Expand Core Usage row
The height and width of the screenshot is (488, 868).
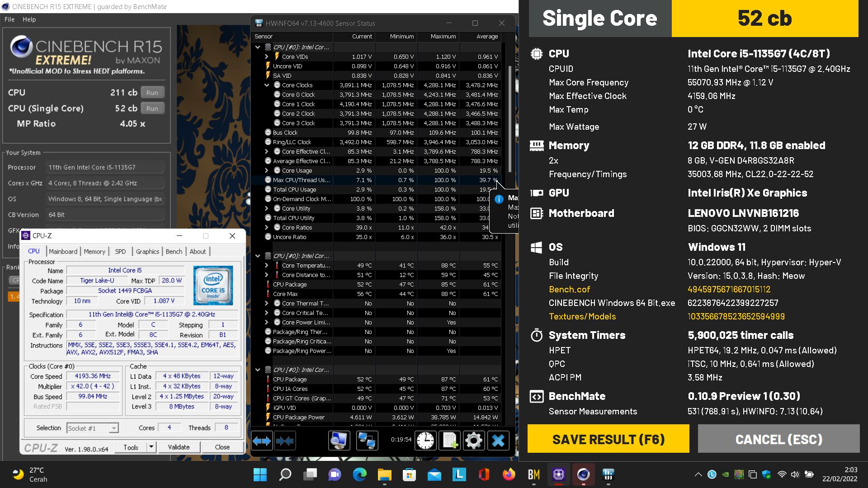(267, 170)
